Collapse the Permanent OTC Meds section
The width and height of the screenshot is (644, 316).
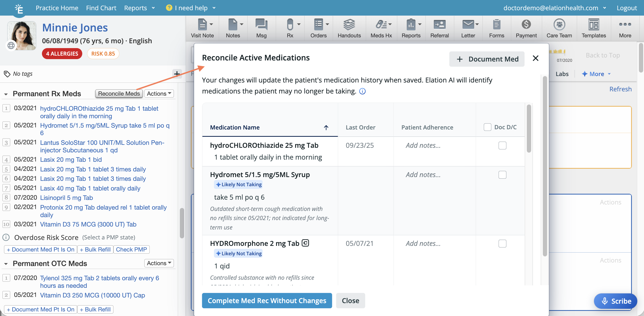tap(6, 264)
